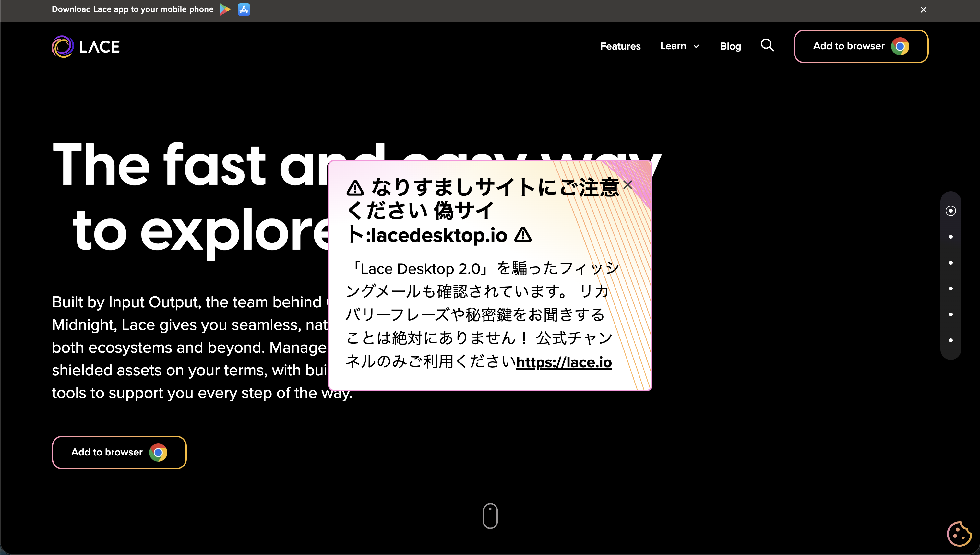Expand the Learn dropdown menu
Viewport: 980px width, 555px height.
tap(679, 46)
